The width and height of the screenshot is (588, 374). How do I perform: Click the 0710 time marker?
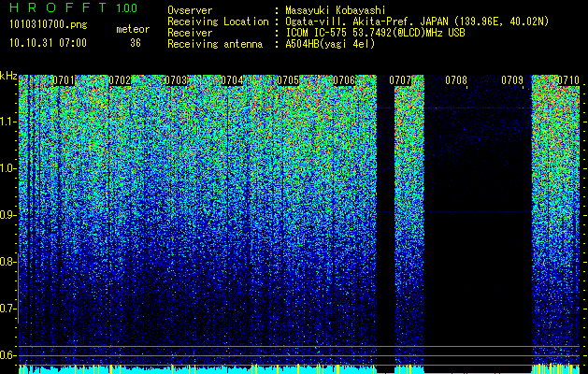point(568,80)
